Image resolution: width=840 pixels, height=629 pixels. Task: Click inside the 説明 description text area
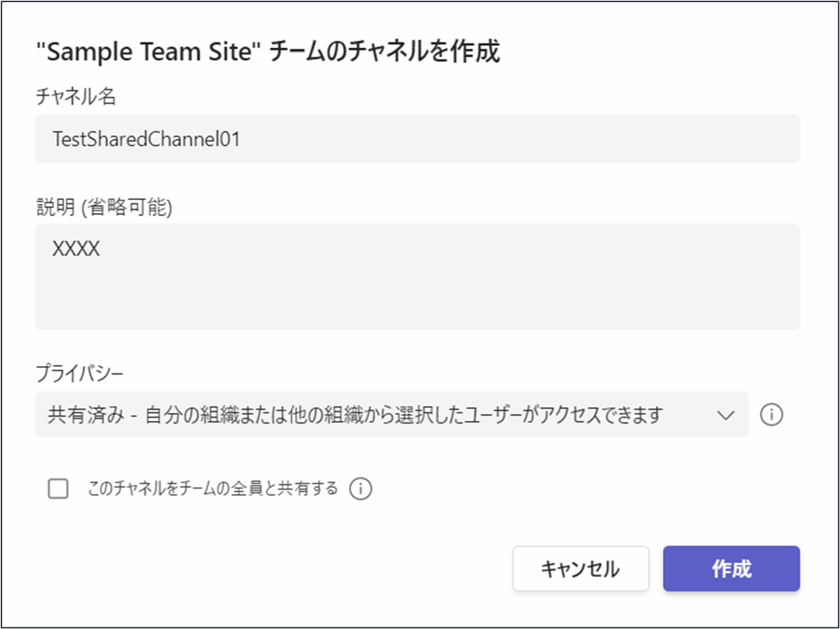pyautogui.click(x=417, y=276)
